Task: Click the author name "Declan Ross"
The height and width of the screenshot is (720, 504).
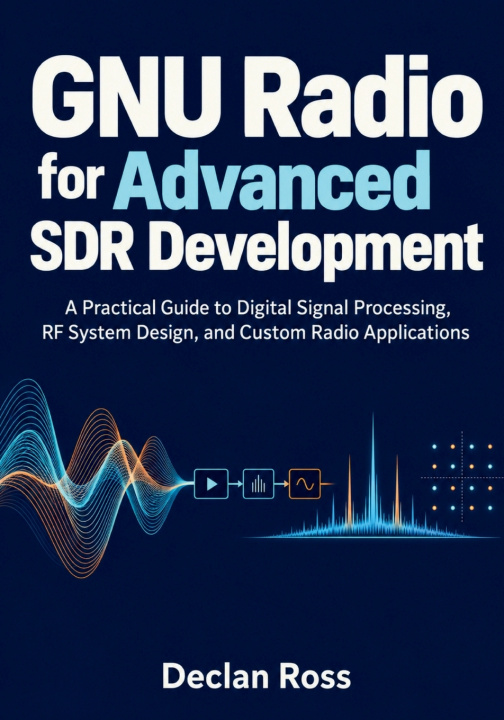Action: pos(257,677)
